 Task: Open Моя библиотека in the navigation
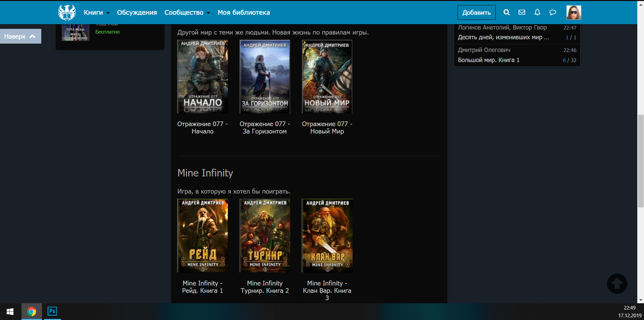pos(244,12)
